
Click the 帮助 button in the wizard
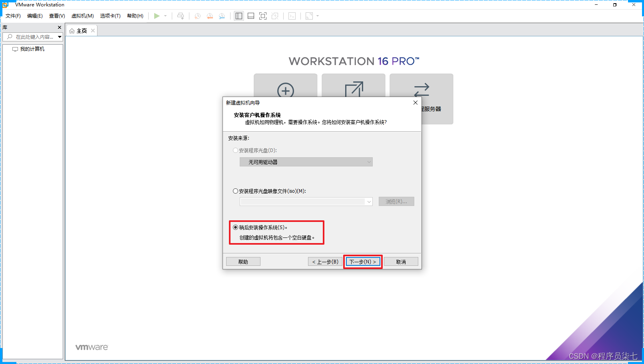(x=243, y=261)
